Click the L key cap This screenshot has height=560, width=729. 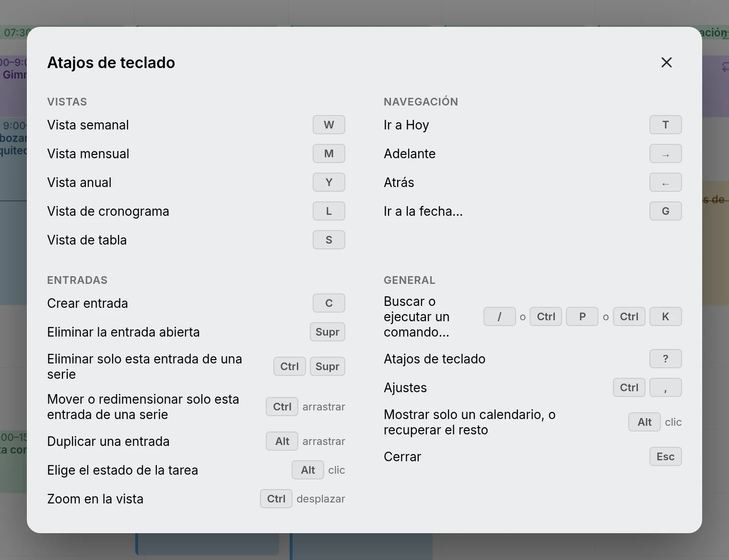tap(329, 211)
